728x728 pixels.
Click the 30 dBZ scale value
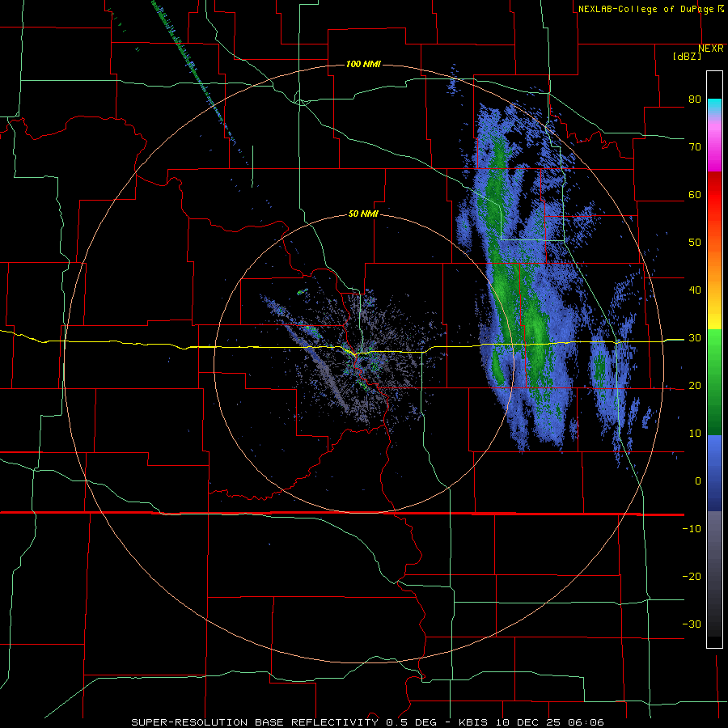click(695, 338)
